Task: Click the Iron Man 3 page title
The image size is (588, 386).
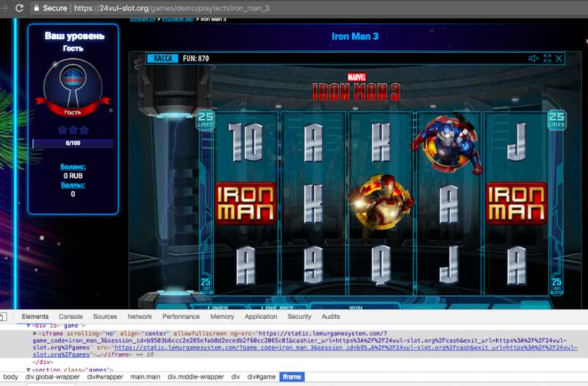Action: (x=355, y=36)
